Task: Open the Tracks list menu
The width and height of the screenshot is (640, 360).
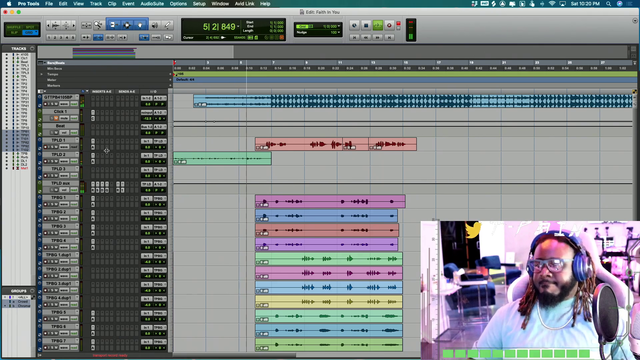Action: 32,49
